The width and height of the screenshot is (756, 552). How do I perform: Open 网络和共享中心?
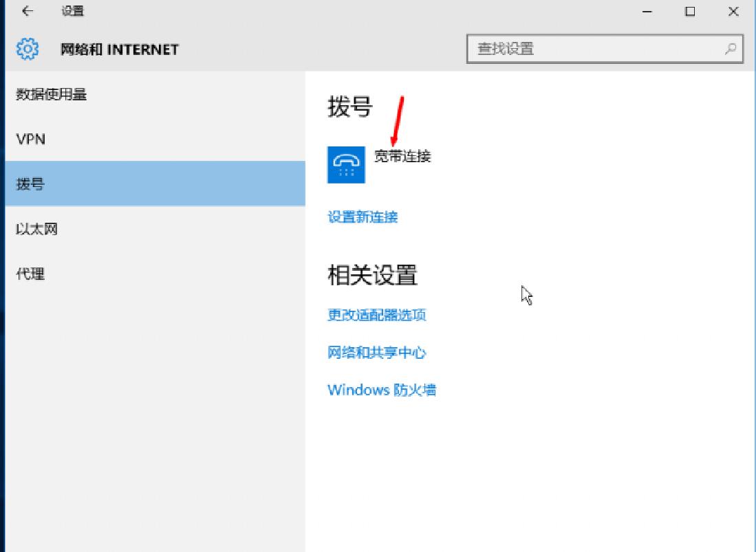point(377,352)
